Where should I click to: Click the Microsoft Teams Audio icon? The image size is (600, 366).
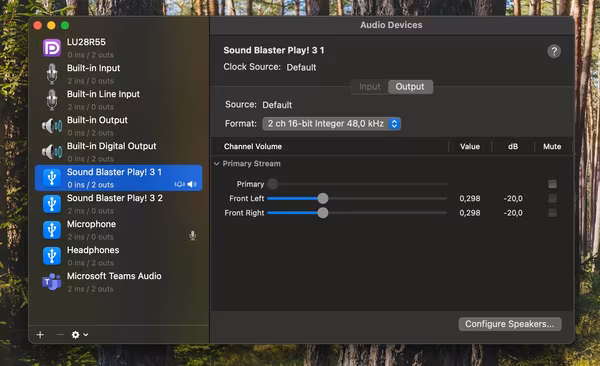point(52,282)
